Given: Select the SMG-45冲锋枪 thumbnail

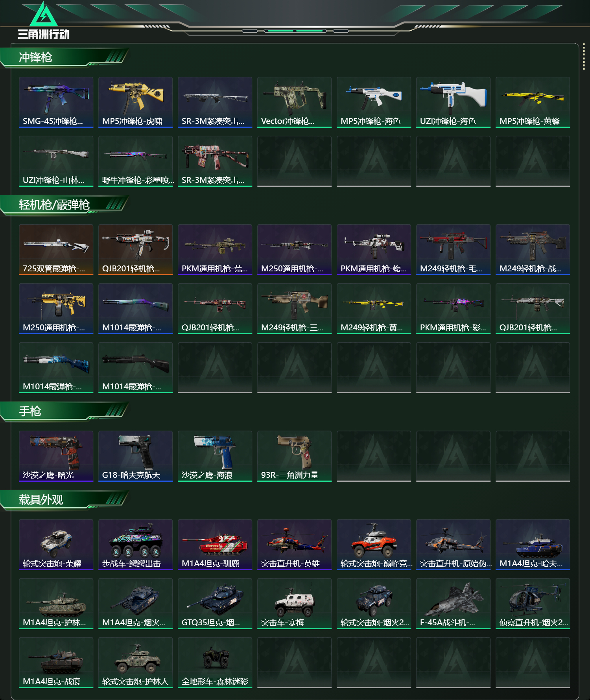Looking at the screenshot, I should 56,102.
